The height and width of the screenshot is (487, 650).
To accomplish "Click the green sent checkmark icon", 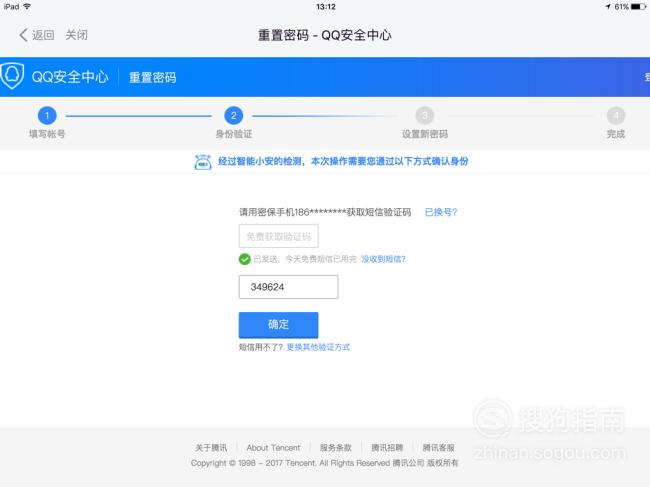I will click(245, 259).
